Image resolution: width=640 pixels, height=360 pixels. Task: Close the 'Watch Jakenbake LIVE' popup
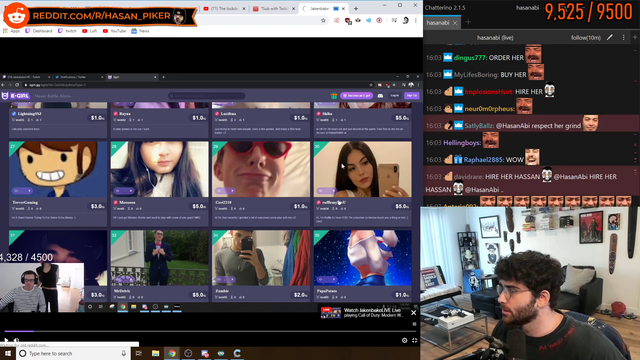[x=413, y=313]
